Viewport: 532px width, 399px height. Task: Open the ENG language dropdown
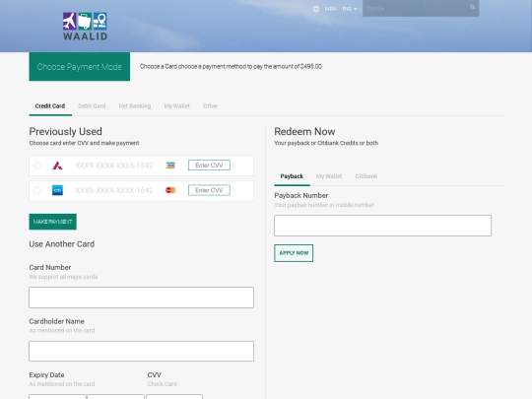[x=350, y=9]
